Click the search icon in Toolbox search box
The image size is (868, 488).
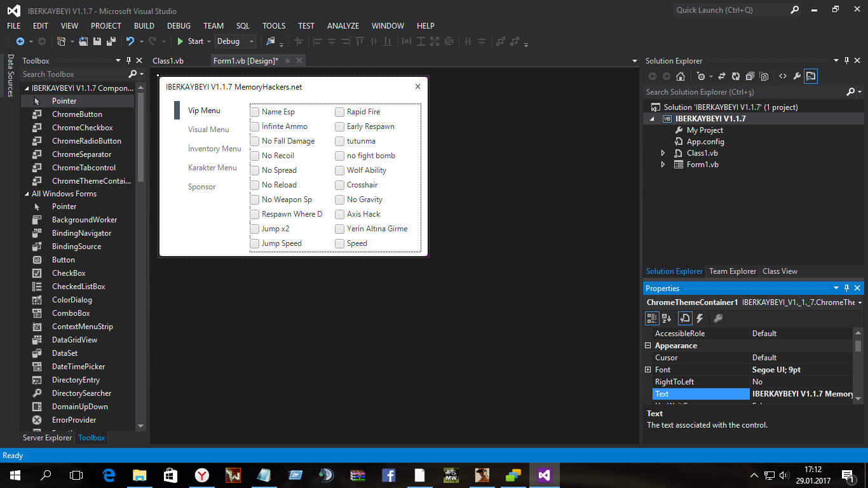(132, 74)
